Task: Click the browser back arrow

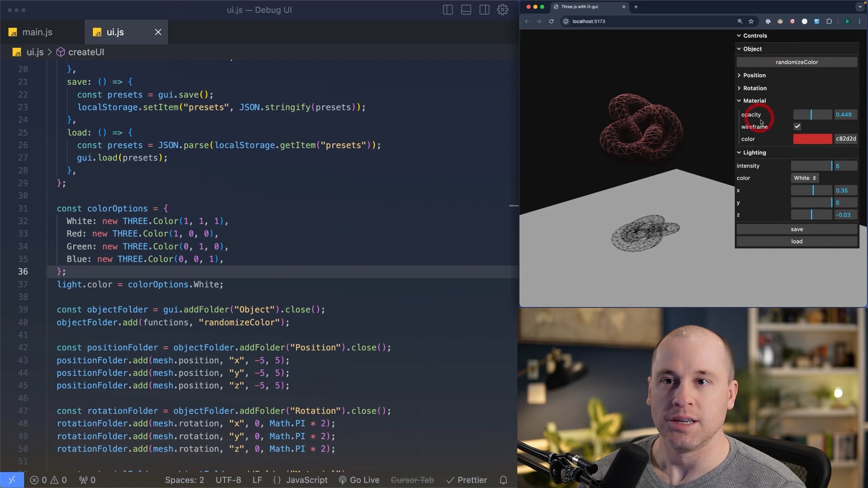Action: [527, 21]
